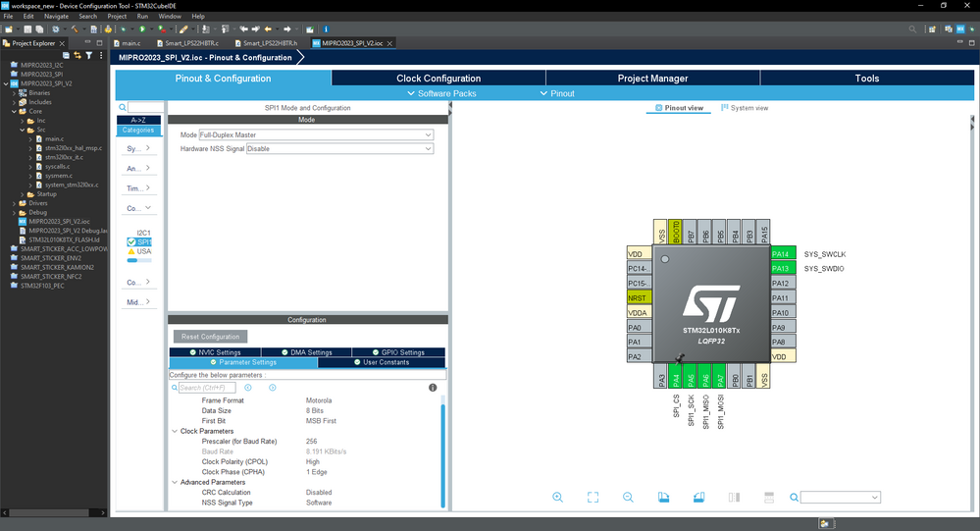980x531 pixels.
Task: Open main.c editor tab
Action: 127,43
